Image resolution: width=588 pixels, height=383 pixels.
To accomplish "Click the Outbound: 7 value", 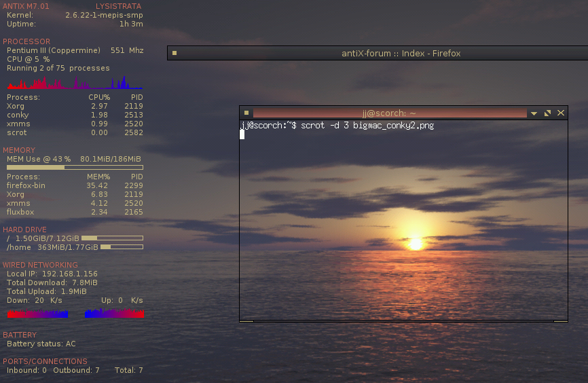I will [77, 370].
